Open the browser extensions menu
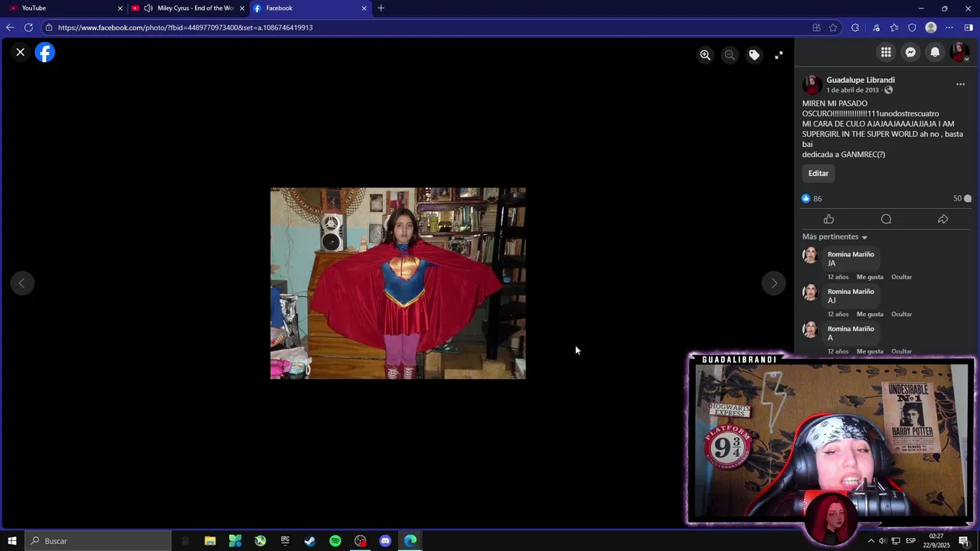 coord(855,28)
